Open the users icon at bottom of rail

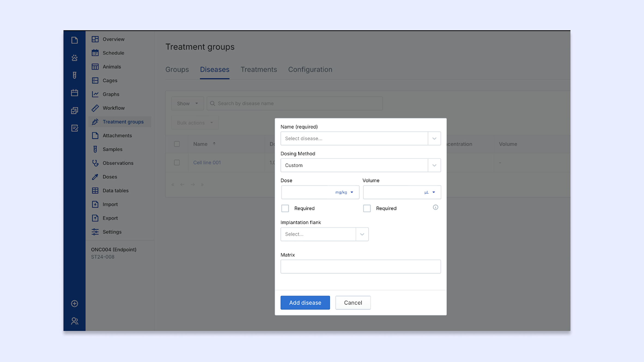(x=74, y=321)
